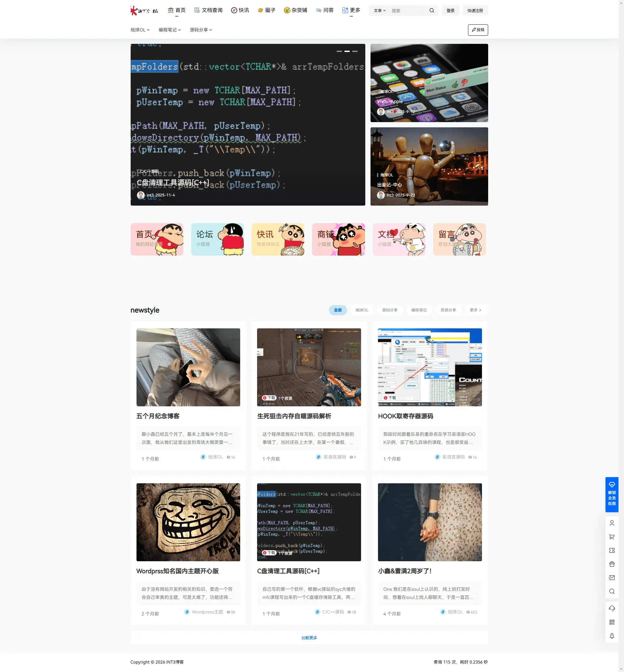Expand the 地球OL category dropdown
Screen dimensions: 624x672
tap(140, 30)
